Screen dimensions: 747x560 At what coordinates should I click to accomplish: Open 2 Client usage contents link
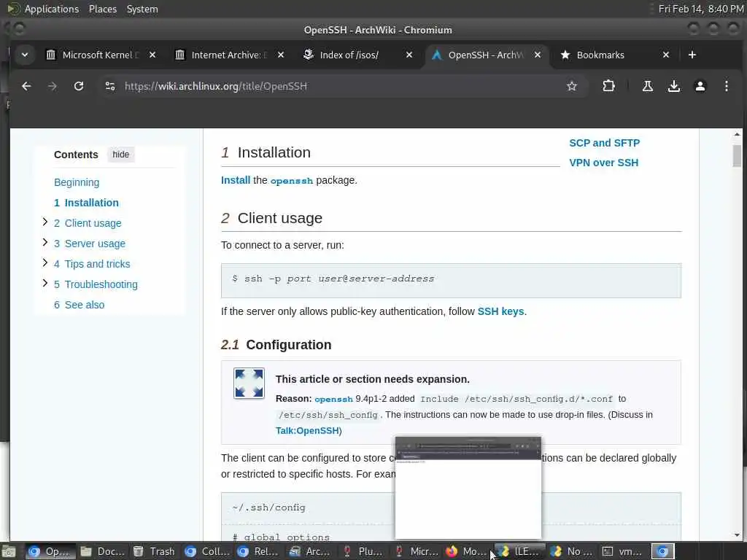(88, 223)
